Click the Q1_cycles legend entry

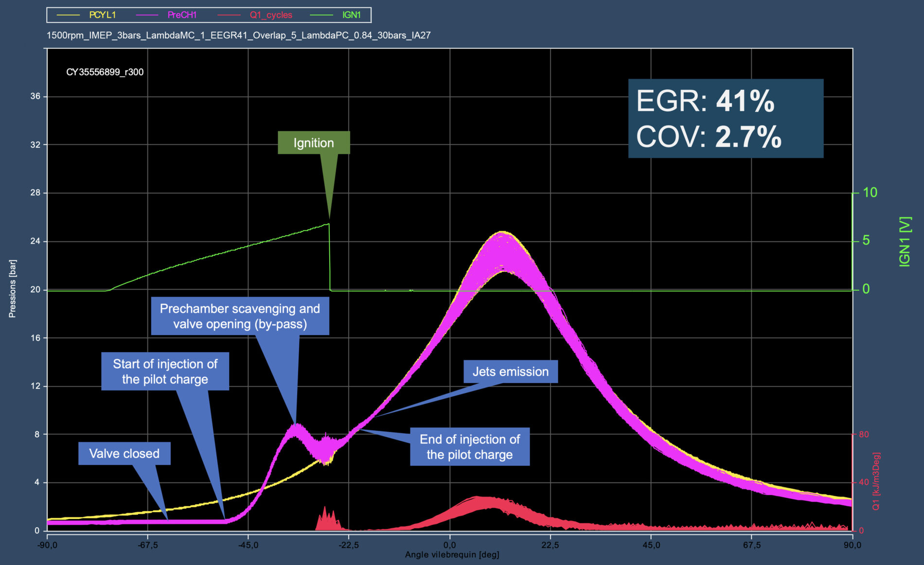click(x=271, y=15)
